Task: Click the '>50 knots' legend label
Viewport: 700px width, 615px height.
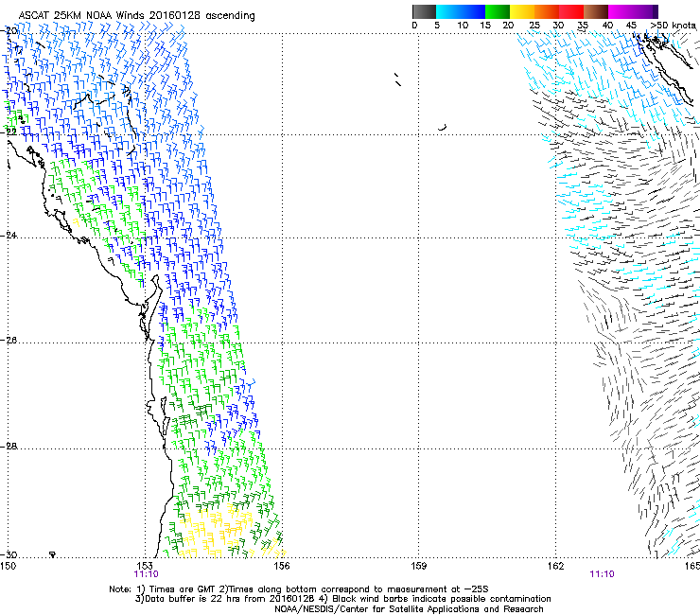Action: [673, 26]
